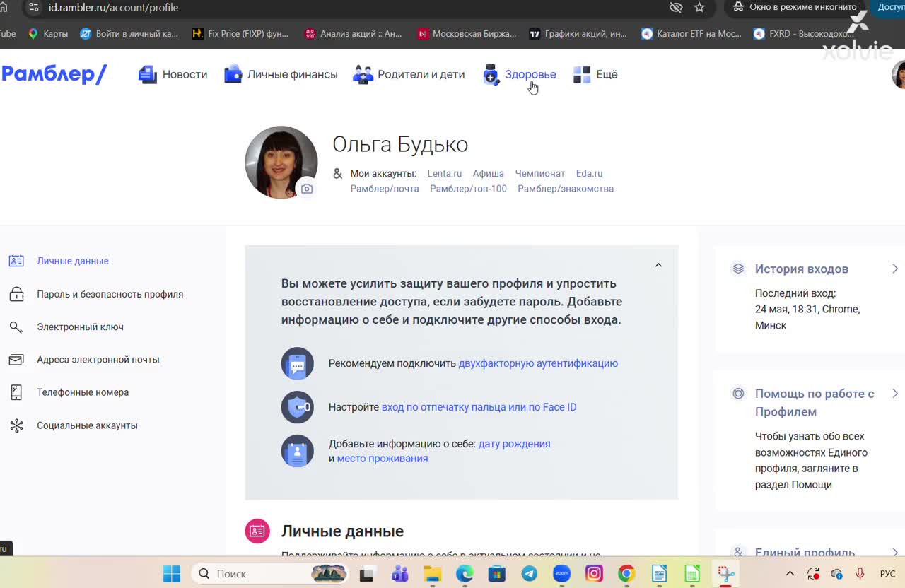
Task: Open Telegram from the taskbar
Action: pyautogui.click(x=529, y=574)
